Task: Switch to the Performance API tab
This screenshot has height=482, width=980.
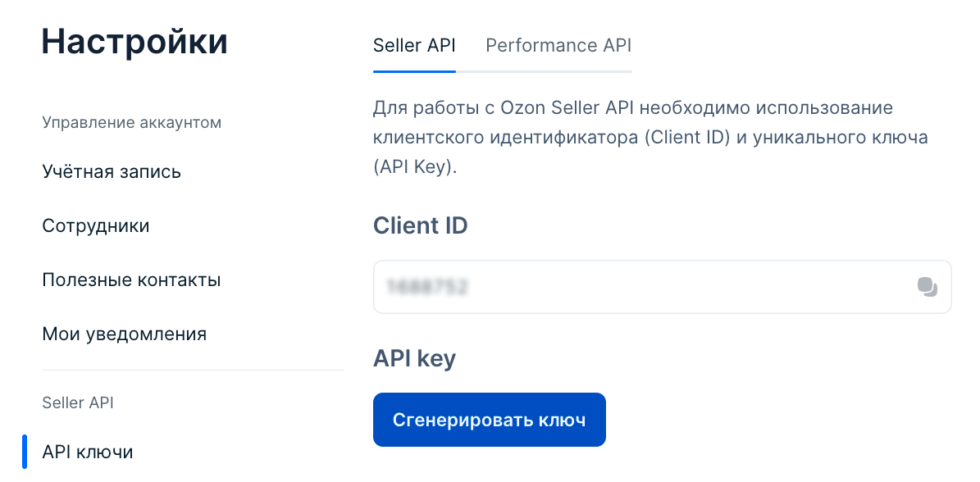Action: click(558, 45)
